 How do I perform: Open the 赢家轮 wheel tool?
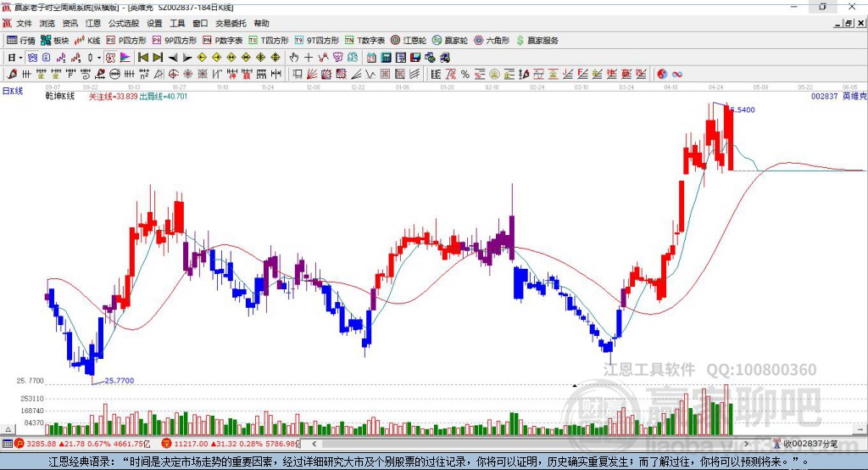tap(450, 41)
